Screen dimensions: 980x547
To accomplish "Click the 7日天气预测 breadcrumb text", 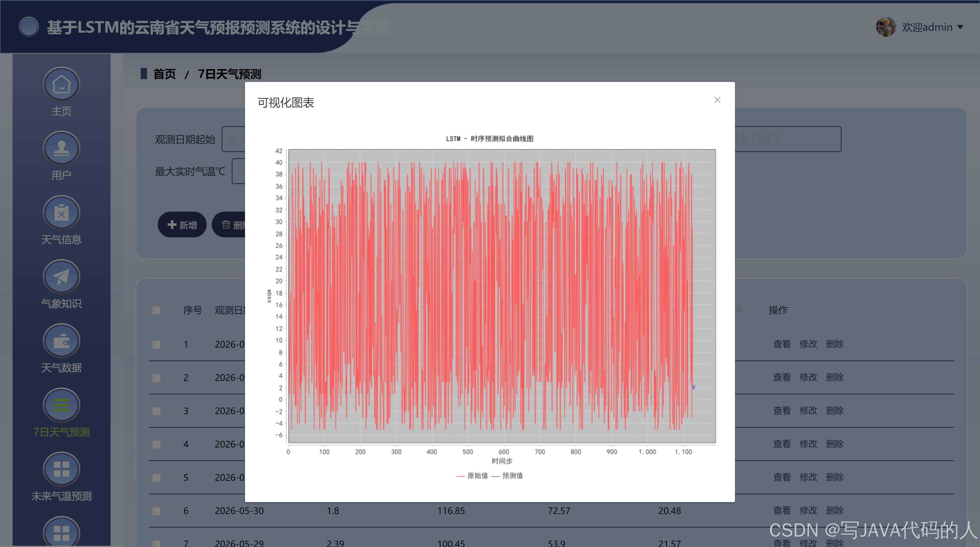I will coord(229,74).
